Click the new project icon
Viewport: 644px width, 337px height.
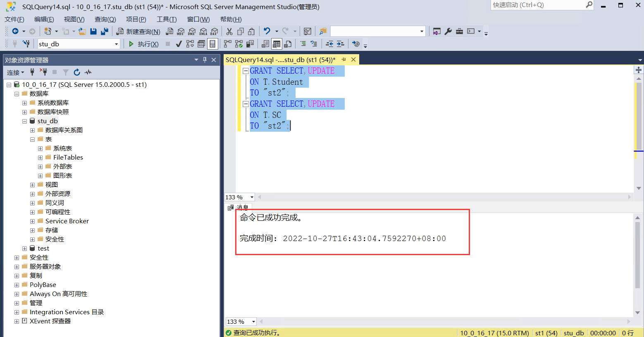click(48, 31)
